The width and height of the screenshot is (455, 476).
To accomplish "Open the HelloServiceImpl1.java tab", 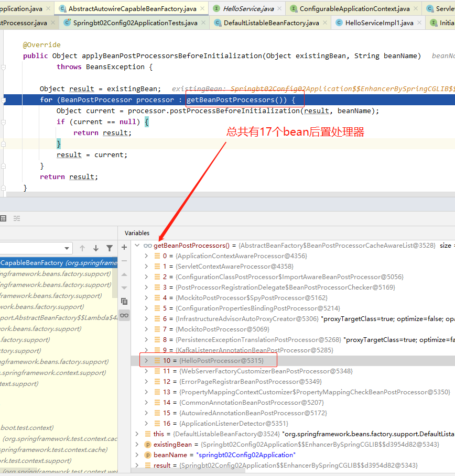I will pyautogui.click(x=379, y=23).
